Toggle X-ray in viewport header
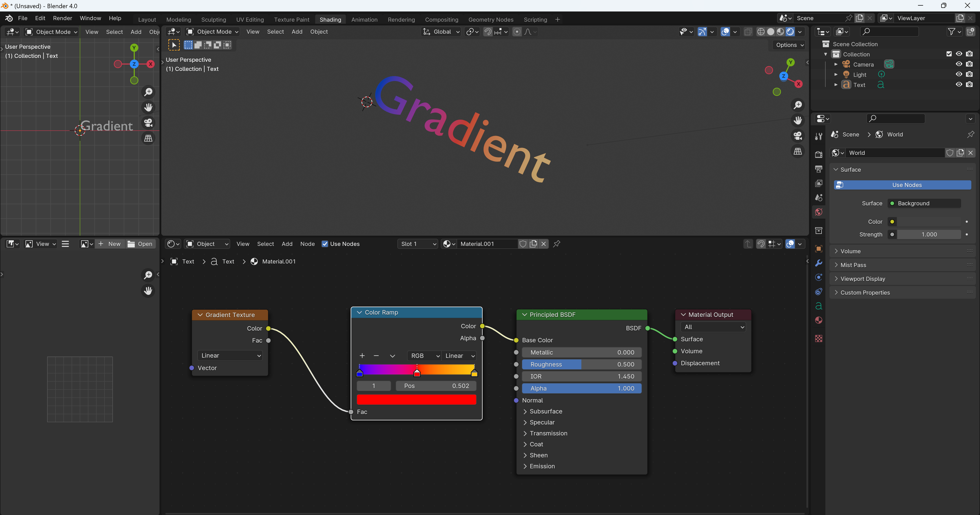980x515 pixels. coord(748,32)
